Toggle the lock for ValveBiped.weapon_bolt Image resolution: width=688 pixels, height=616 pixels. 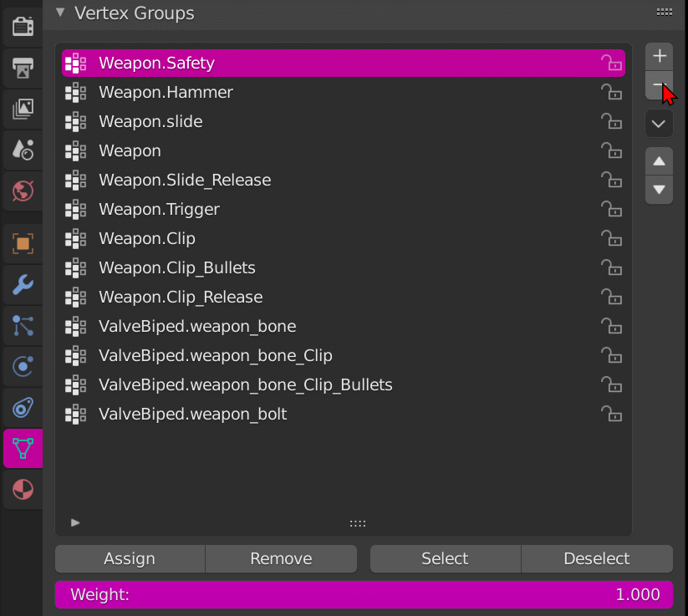coord(612,415)
